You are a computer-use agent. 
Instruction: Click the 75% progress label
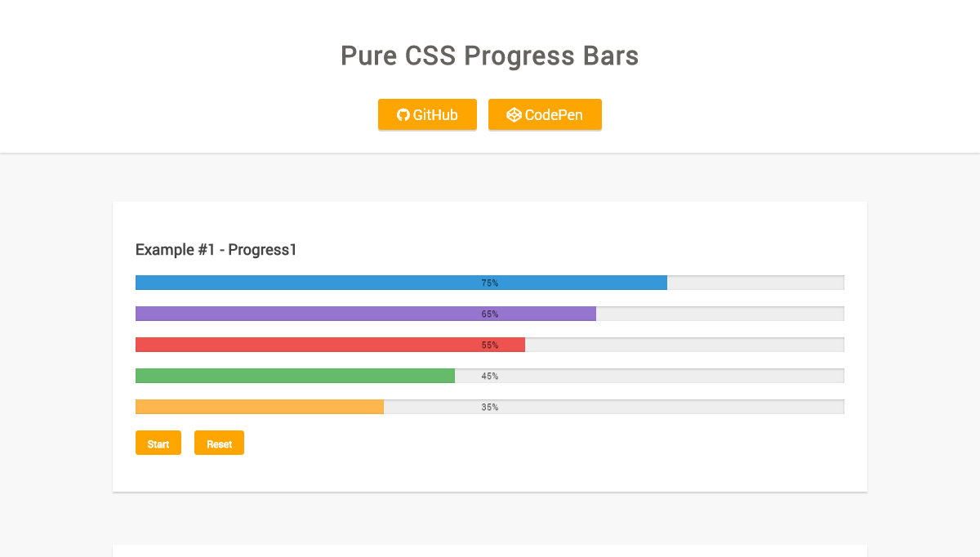(490, 283)
